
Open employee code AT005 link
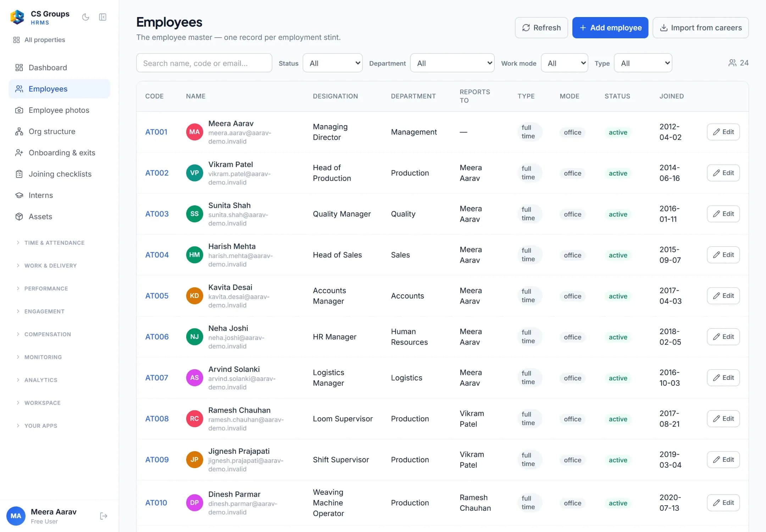pos(157,296)
